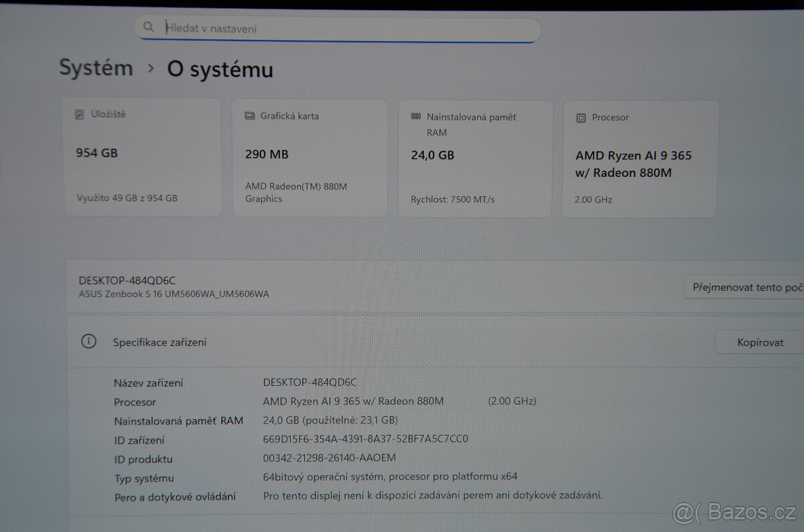804x532 pixels.
Task: Click the magnifier icon in the search bar
Action: pos(149,27)
